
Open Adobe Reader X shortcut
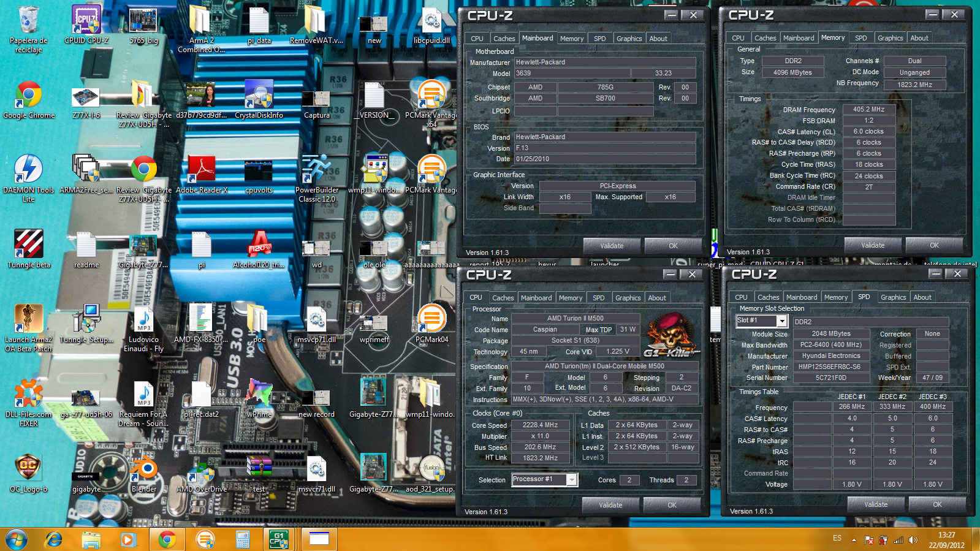click(x=202, y=175)
